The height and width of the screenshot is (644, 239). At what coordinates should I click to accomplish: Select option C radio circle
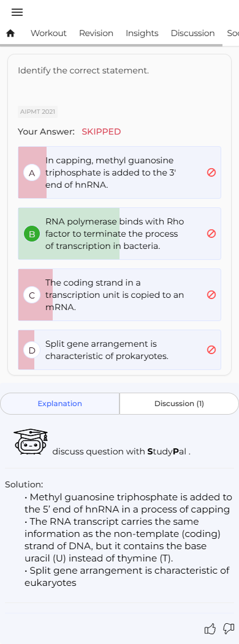pos(32,295)
